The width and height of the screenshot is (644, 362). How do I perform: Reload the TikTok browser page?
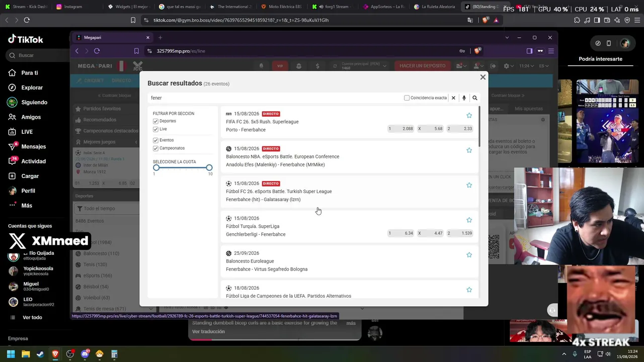[x=27, y=20]
